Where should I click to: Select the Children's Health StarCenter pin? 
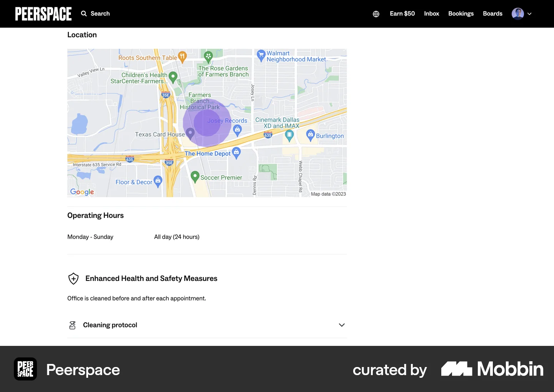[x=173, y=77]
